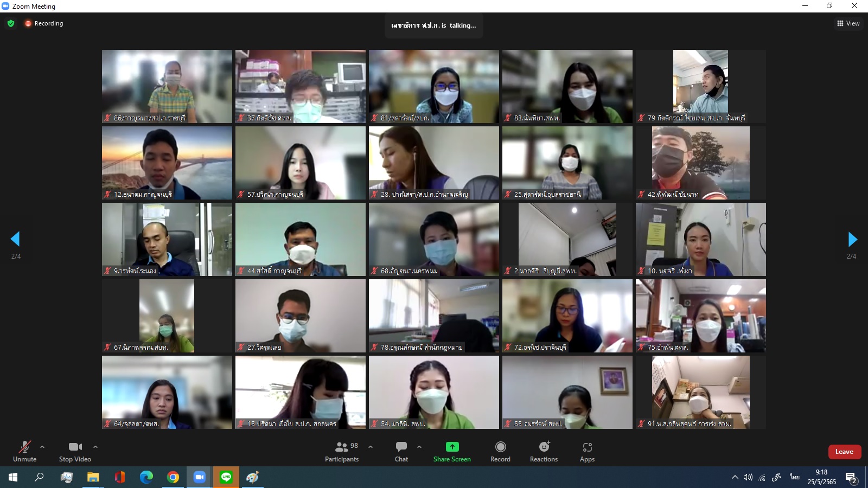Screen dimensions: 868x488
Task: Click the green encryption shield icon
Action: click(x=11, y=23)
